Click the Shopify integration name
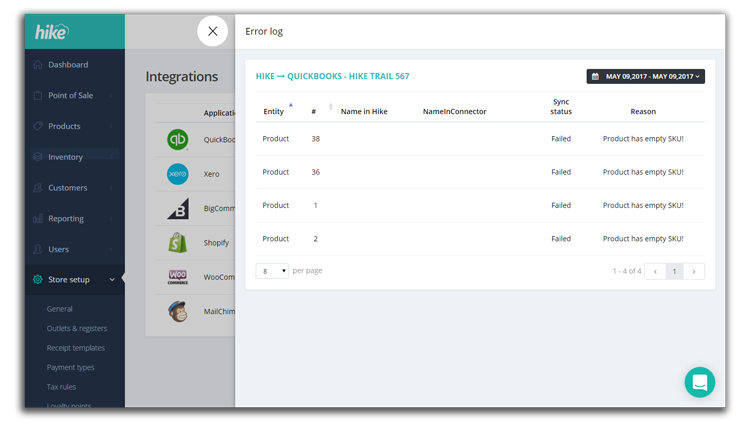Screen dimensions: 750x421 [216, 243]
